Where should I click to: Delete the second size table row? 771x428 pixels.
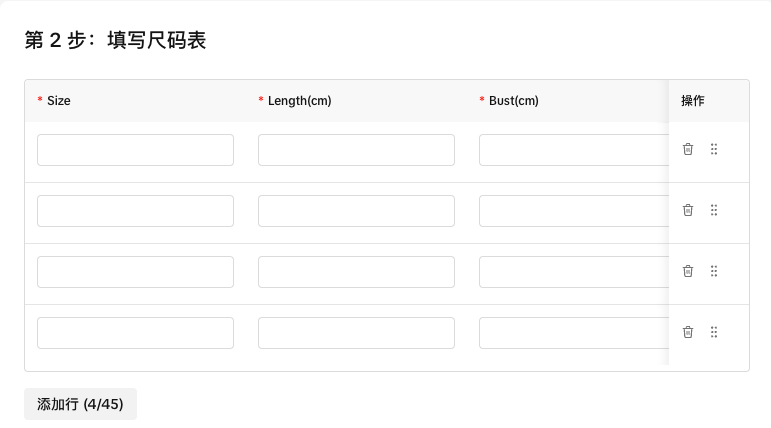(x=688, y=210)
